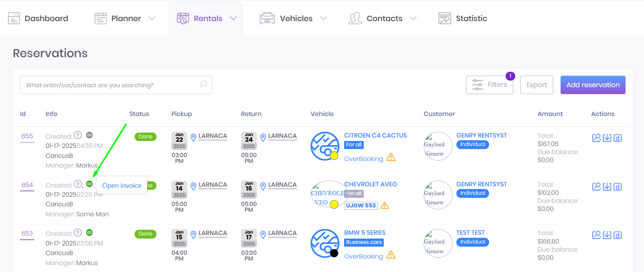
Task: Click the Add reservation button
Action: 592,85
